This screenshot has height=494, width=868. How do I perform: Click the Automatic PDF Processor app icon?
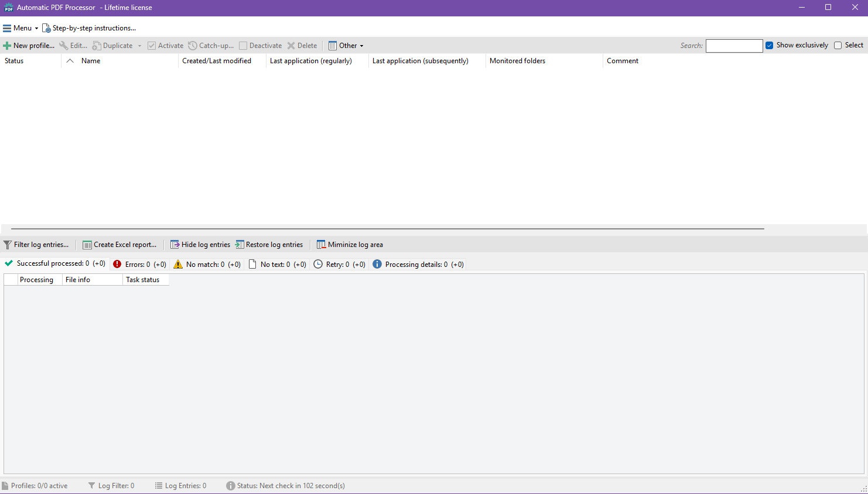(9, 8)
